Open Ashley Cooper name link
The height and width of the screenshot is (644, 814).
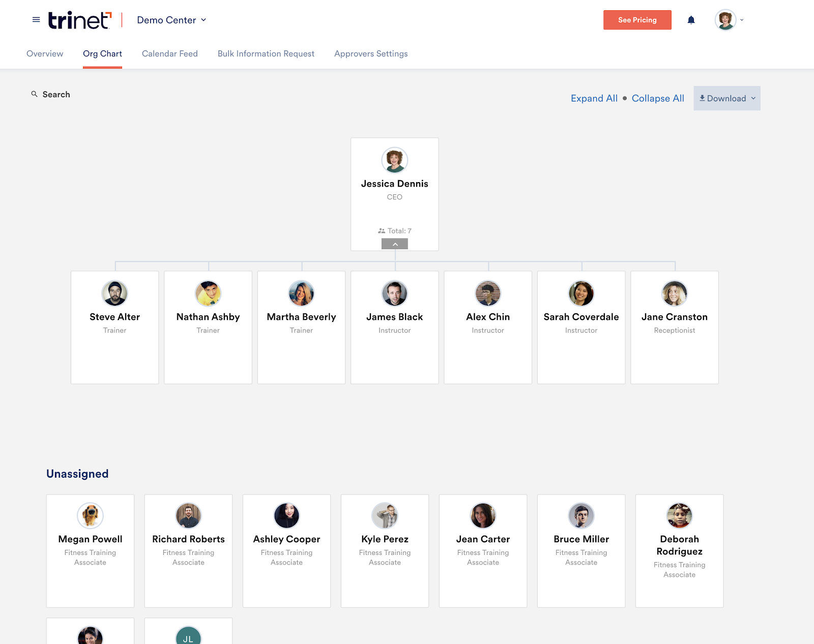point(287,539)
